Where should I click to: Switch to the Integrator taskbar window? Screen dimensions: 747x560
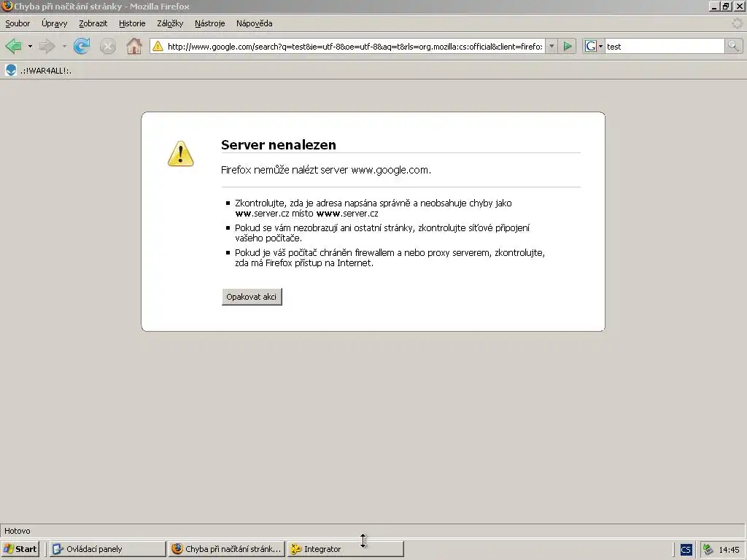point(345,548)
